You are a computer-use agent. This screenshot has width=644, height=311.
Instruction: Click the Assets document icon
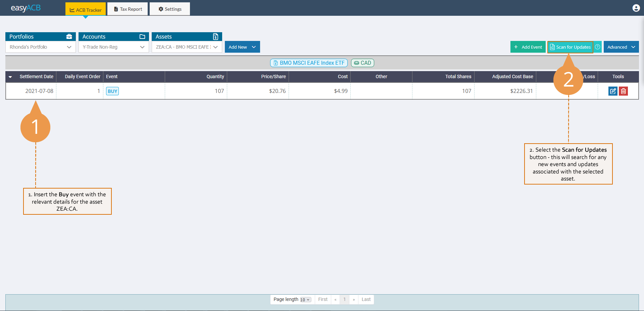point(216,36)
